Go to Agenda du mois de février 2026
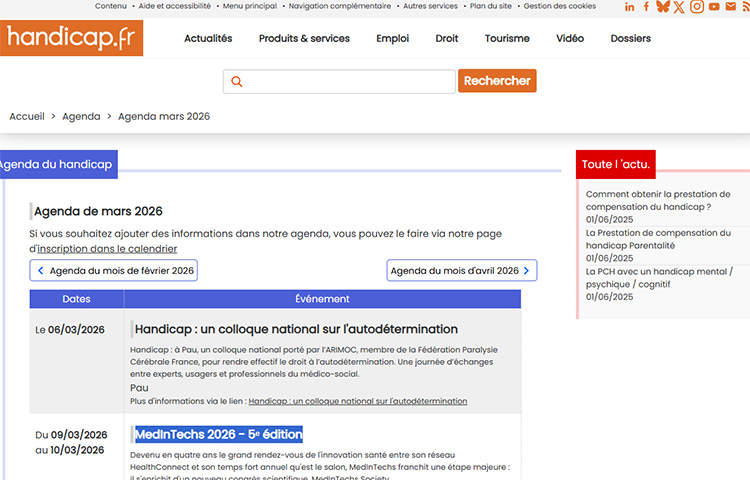This screenshot has height=480, width=750. point(114,271)
